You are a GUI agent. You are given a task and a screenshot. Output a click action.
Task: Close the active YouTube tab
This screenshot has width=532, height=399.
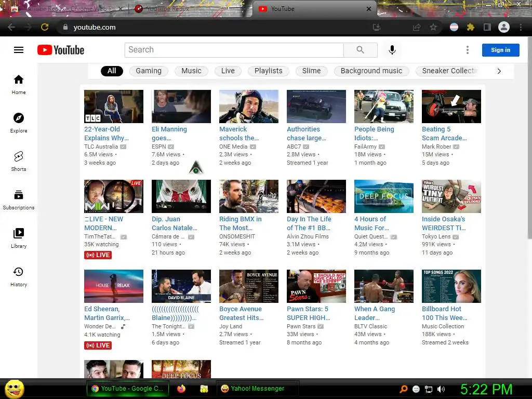pos(368,9)
